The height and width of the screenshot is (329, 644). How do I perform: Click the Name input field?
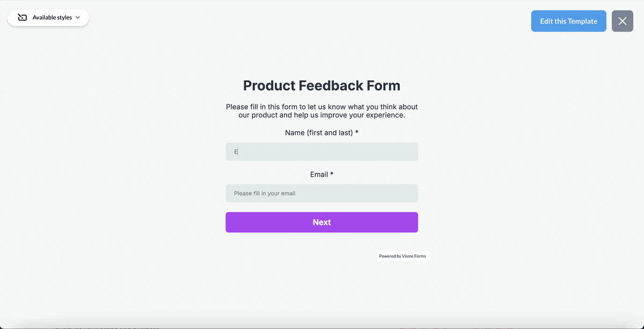coord(321,151)
